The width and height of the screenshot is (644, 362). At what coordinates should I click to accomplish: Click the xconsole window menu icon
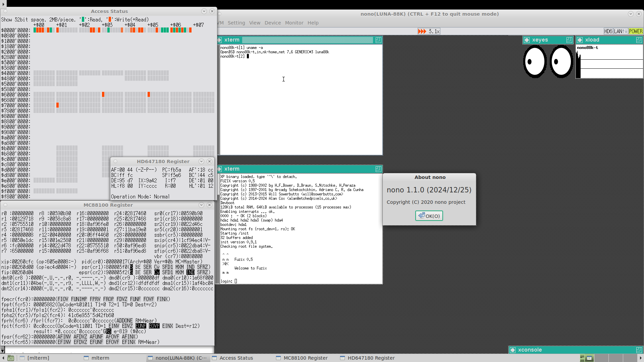pos(513,350)
